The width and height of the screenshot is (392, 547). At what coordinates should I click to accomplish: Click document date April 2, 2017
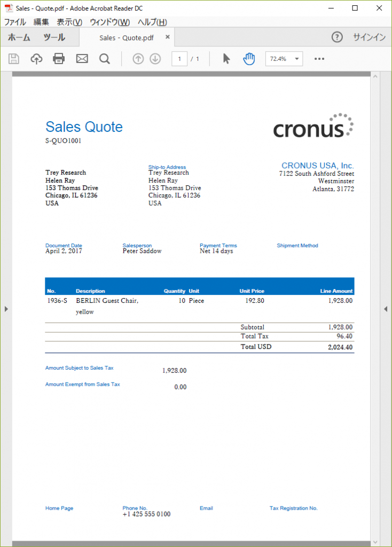[x=64, y=251]
